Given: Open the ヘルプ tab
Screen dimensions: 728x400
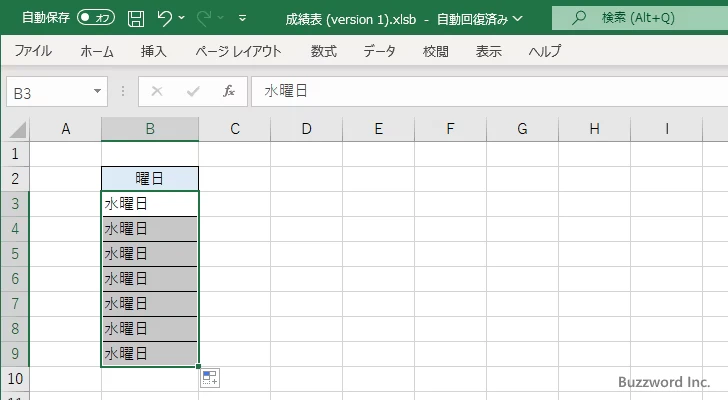Looking at the screenshot, I should pos(545,51).
